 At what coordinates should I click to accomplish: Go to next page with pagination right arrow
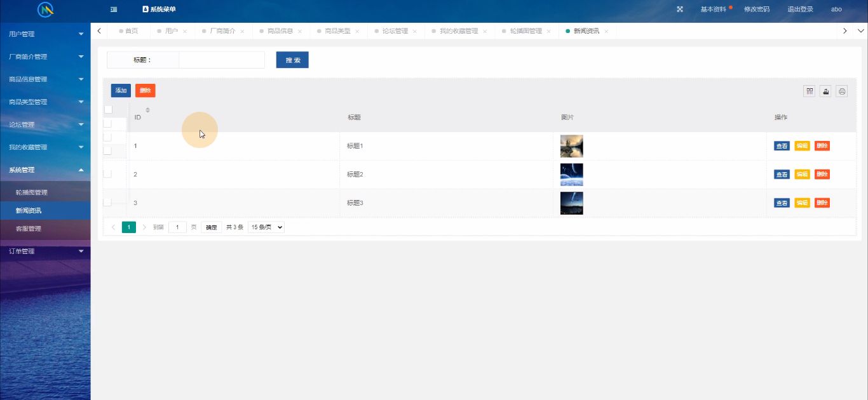point(144,227)
